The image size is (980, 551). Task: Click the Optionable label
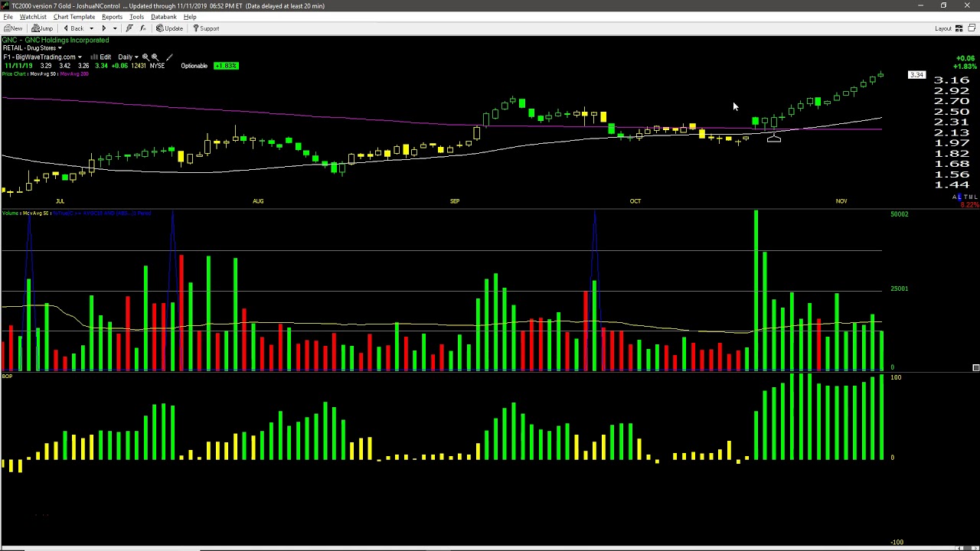pyautogui.click(x=194, y=66)
